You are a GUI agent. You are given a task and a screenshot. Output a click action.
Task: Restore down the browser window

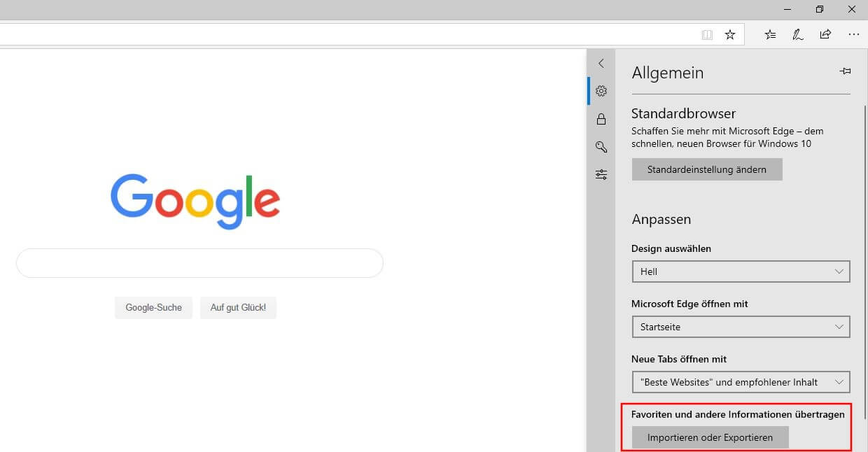click(820, 9)
